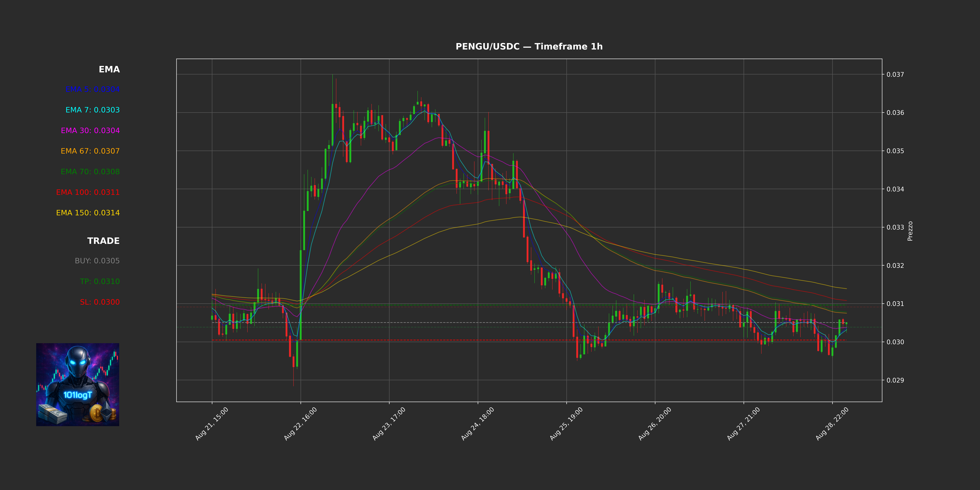The image size is (980, 490).
Task: Click the Aug 24, 18:00 date label
Action: coord(477,424)
